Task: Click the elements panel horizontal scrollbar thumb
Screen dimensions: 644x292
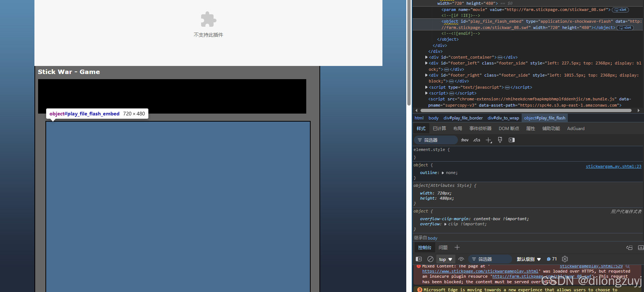Action: [x=526, y=110]
